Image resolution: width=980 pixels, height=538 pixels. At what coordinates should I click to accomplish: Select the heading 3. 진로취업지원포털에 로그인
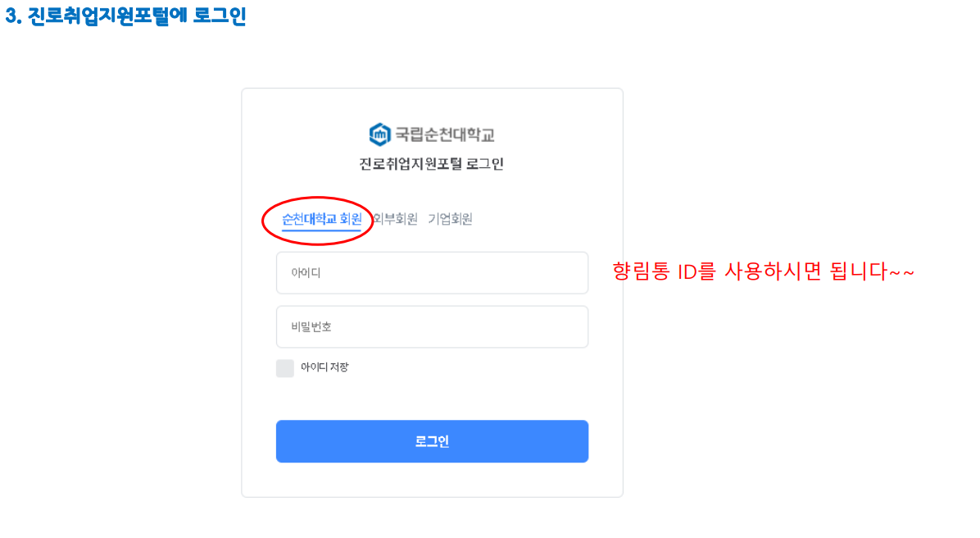125,16
